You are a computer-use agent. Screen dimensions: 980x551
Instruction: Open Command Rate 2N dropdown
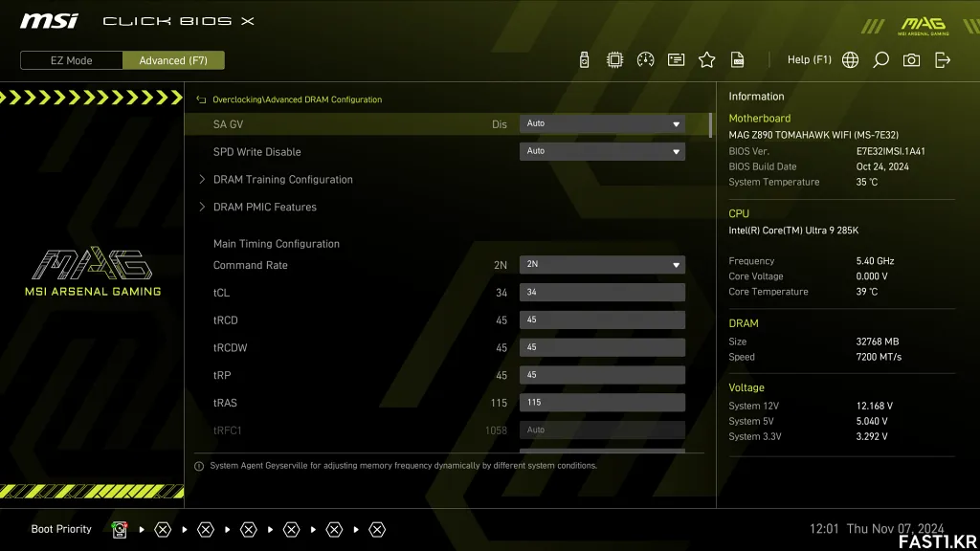pyautogui.click(x=602, y=264)
